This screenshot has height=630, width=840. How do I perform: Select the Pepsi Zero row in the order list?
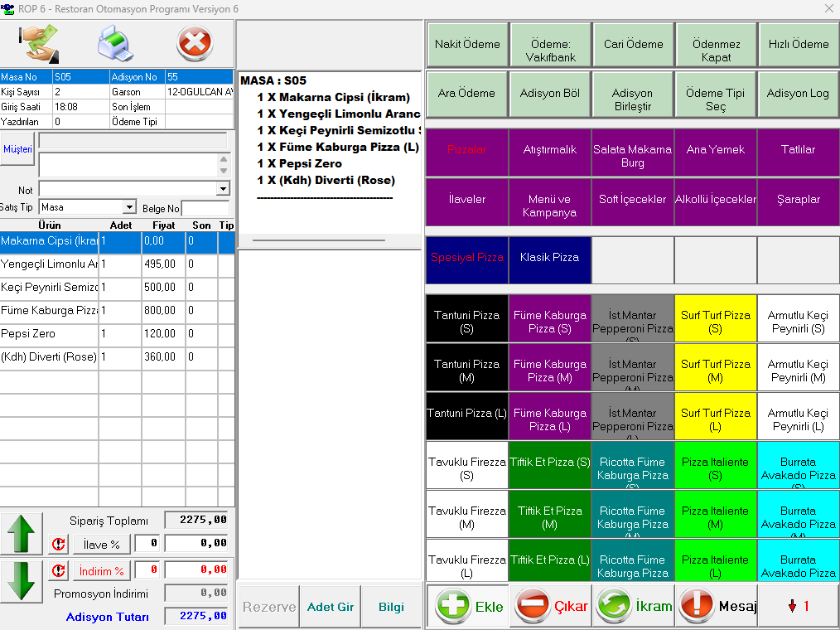50,334
